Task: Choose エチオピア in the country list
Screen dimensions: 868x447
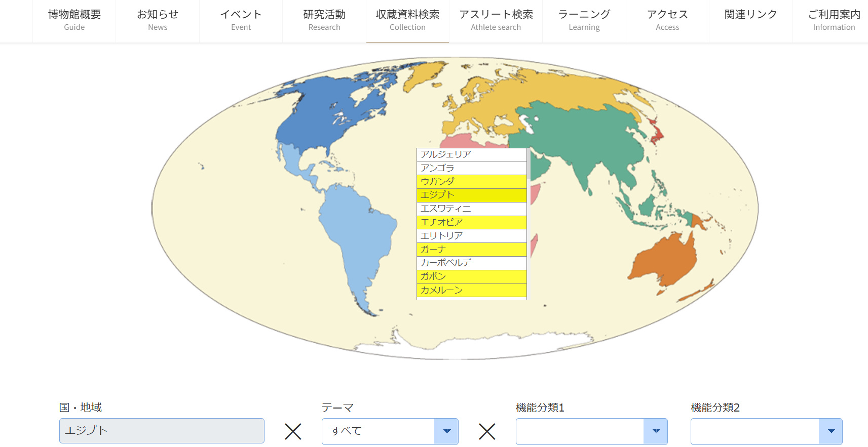Action: (471, 222)
